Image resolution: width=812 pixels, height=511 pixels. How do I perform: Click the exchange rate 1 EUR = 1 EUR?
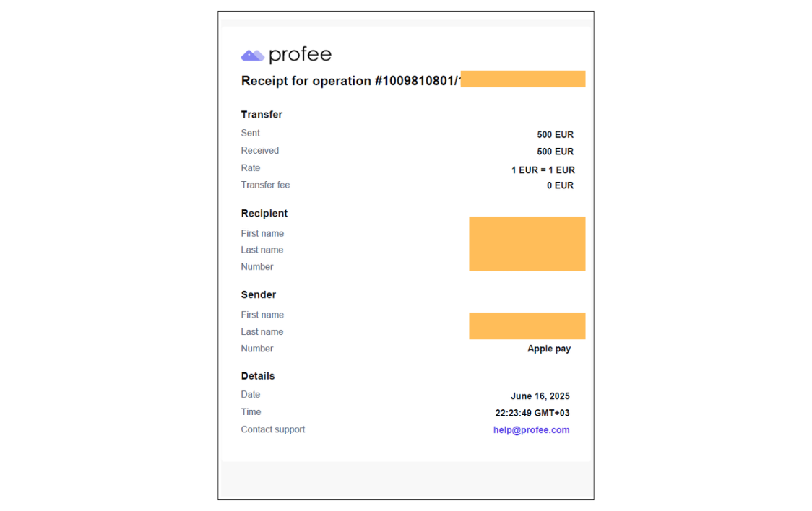[543, 170]
